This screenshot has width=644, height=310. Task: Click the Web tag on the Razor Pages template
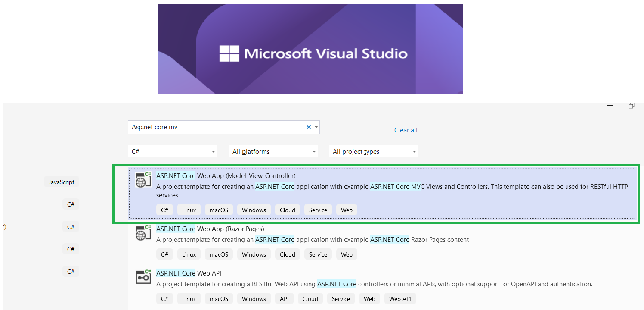pos(347,254)
